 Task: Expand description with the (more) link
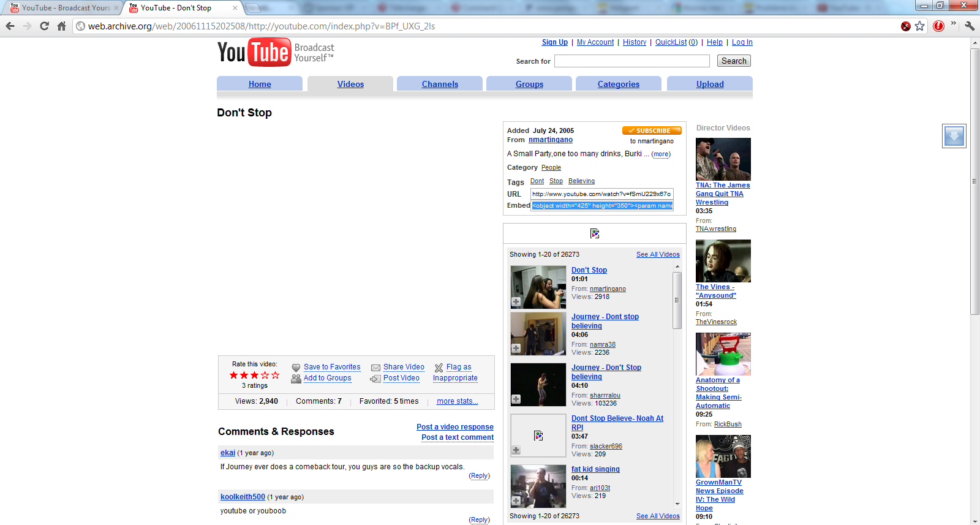click(x=661, y=154)
